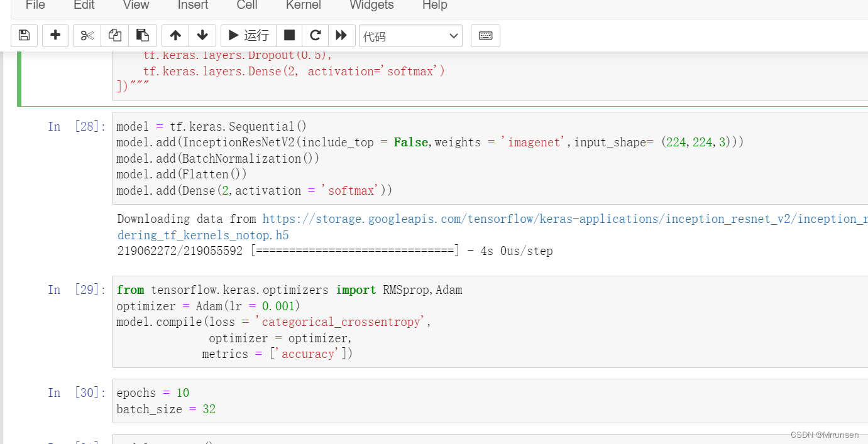Click the line model.add(BatchNormalization())

point(218,158)
